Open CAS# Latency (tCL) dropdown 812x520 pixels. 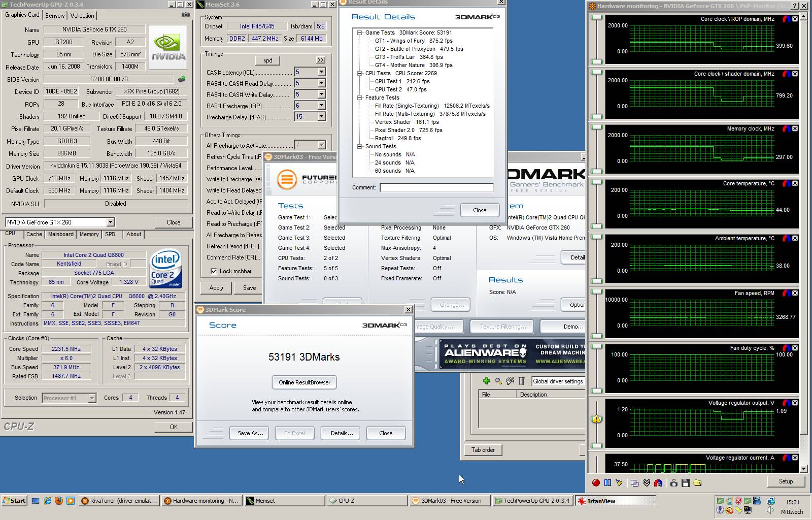pyautogui.click(x=321, y=72)
